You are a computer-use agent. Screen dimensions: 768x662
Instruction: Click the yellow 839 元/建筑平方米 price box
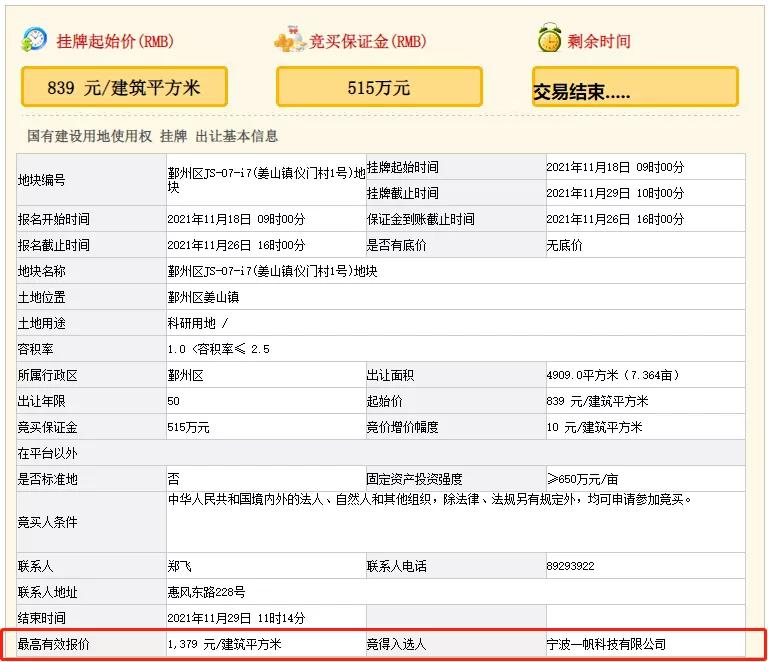click(x=124, y=87)
